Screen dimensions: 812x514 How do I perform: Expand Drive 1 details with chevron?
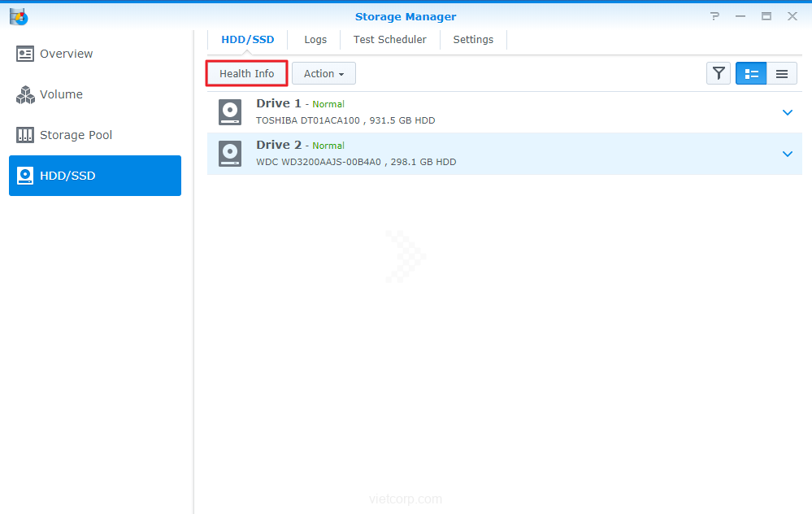[787, 112]
